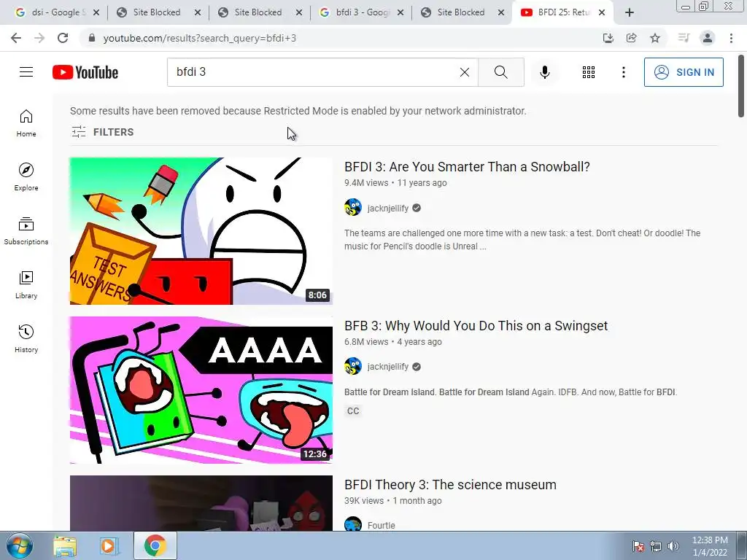
Task: Open Windows Media Player from taskbar
Action: [109, 545]
